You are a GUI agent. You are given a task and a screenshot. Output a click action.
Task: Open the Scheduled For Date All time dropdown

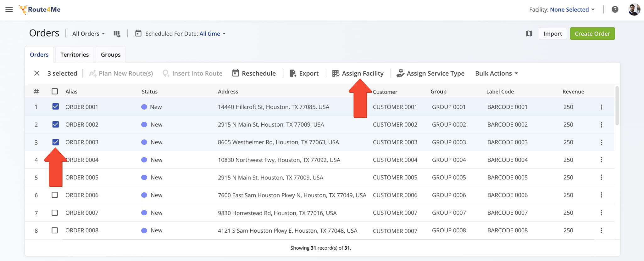pos(213,34)
